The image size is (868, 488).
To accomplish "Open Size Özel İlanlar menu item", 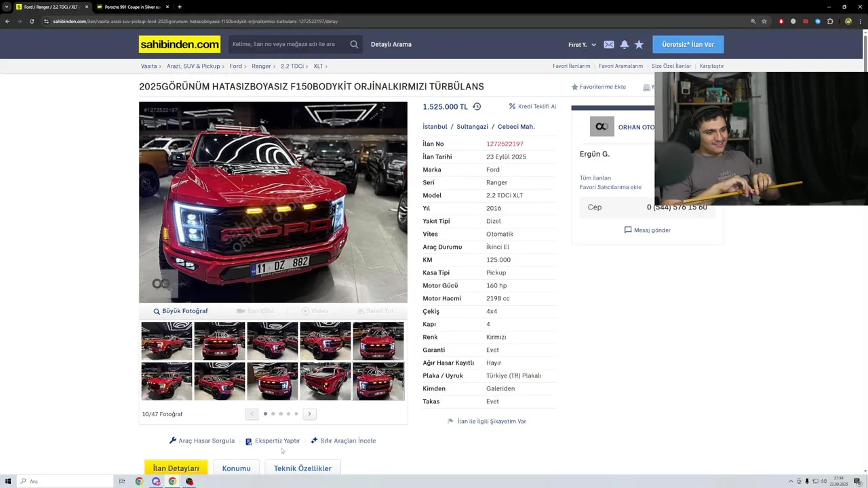I will [x=671, y=66].
